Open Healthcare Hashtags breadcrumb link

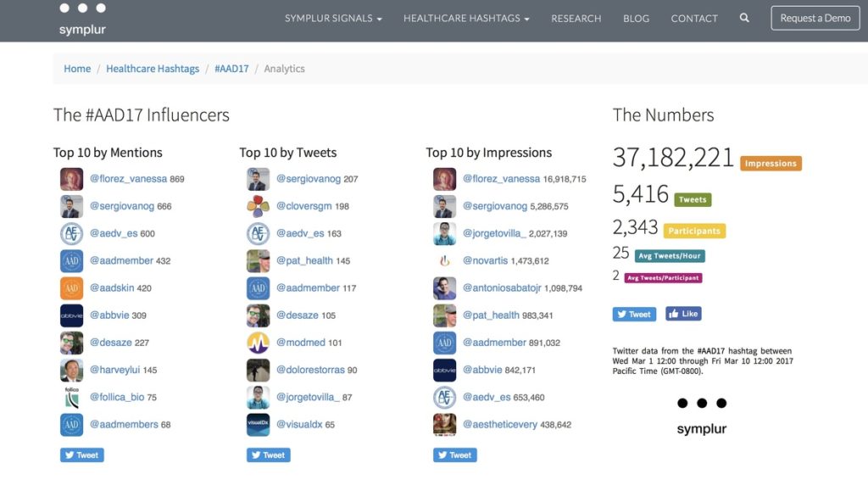[x=153, y=69]
